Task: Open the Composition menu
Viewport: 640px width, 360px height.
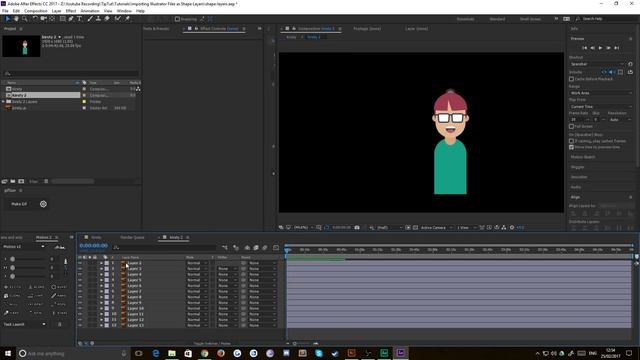Action: [36, 11]
